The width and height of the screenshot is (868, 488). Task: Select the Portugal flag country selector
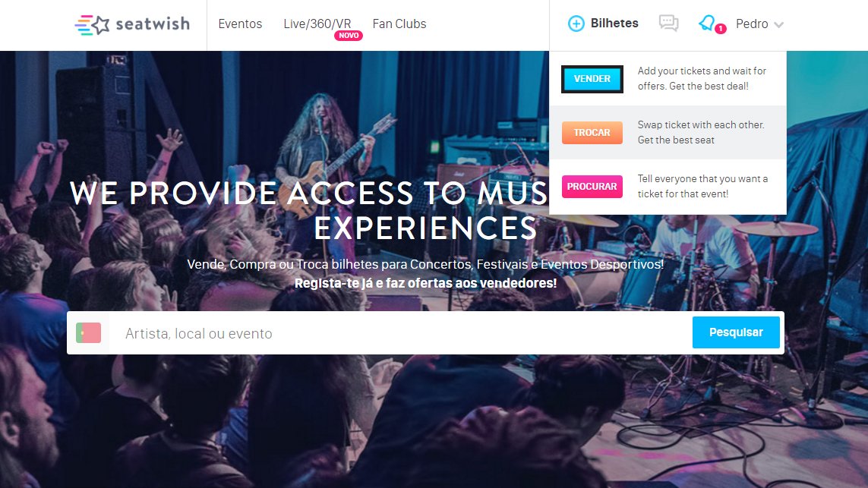[x=89, y=333]
